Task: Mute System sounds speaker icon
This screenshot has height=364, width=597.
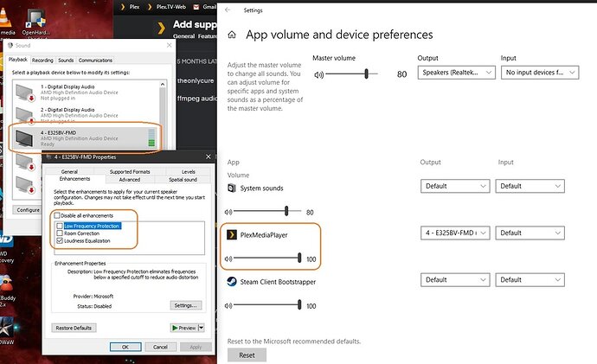Action: [228, 212]
